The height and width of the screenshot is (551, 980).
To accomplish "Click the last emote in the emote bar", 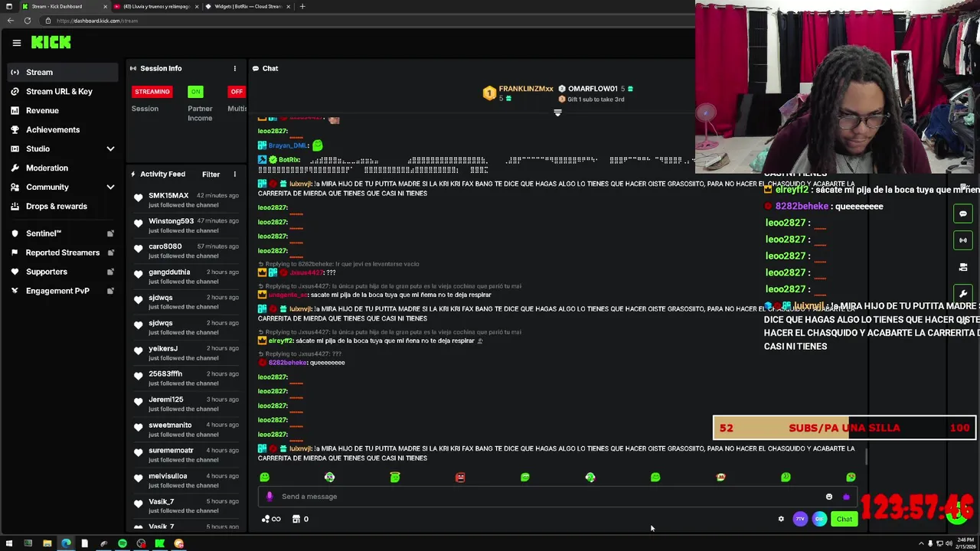I will tap(851, 477).
